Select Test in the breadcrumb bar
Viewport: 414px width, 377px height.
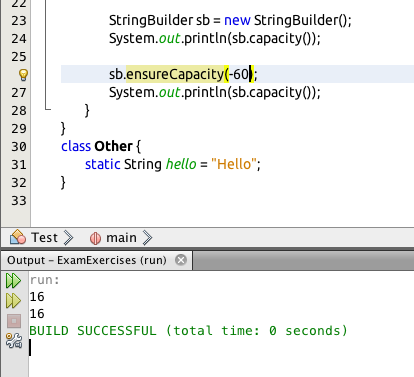click(x=44, y=238)
